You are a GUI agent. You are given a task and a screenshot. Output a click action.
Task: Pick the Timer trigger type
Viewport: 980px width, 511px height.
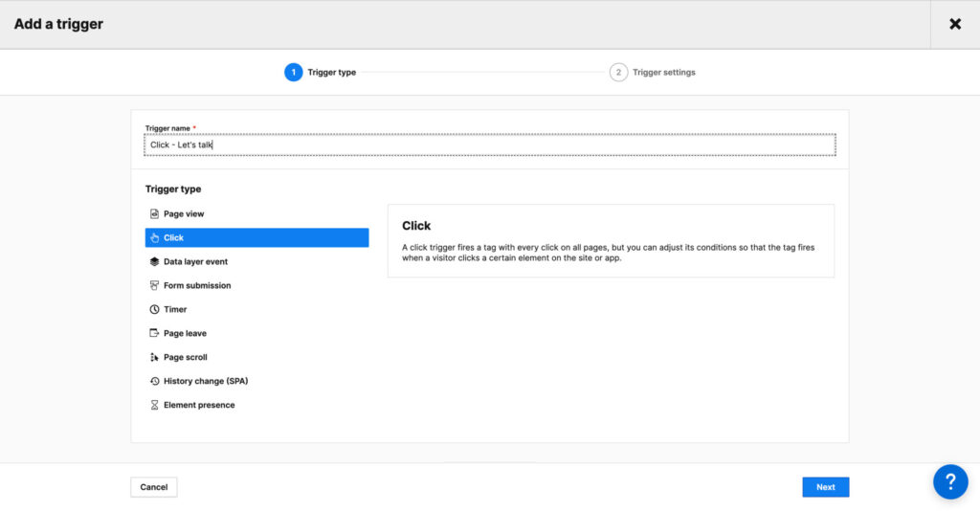click(x=175, y=309)
